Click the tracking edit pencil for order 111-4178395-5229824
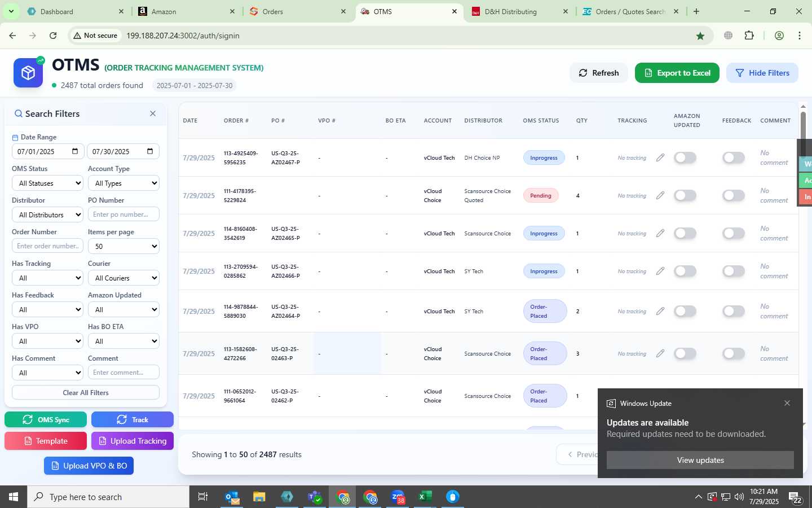812x508 pixels. (660, 195)
